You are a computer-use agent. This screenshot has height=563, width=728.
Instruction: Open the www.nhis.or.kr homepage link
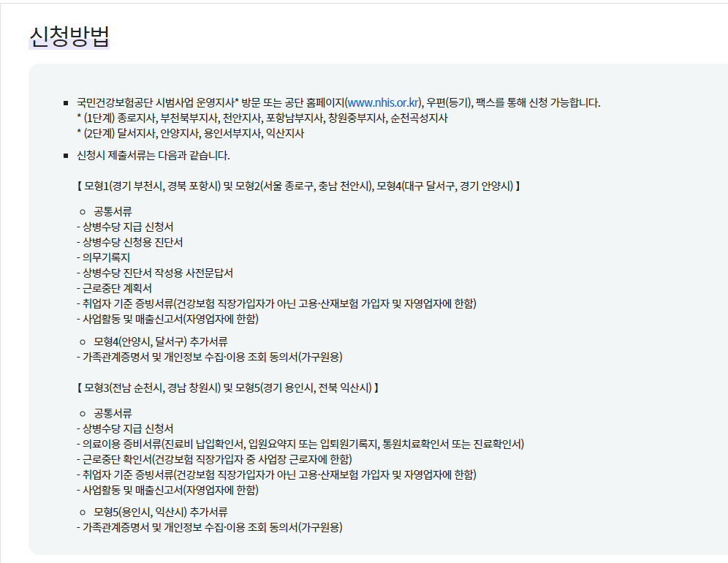click(x=384, y=102)
